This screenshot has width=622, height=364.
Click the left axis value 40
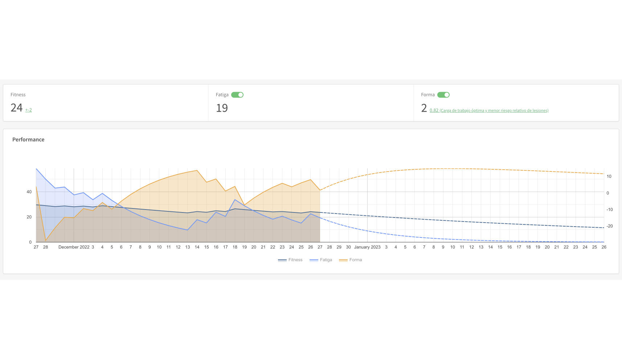(29, 192)
